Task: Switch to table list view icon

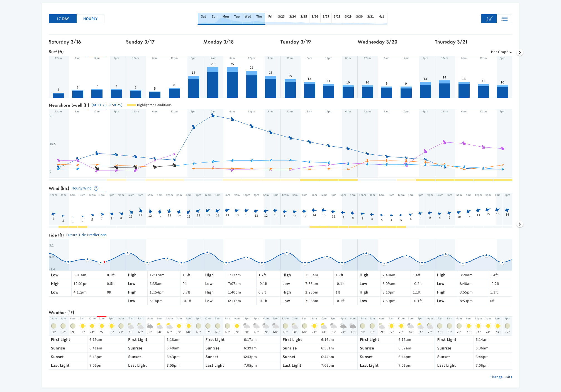Action: tap(504, 19)
